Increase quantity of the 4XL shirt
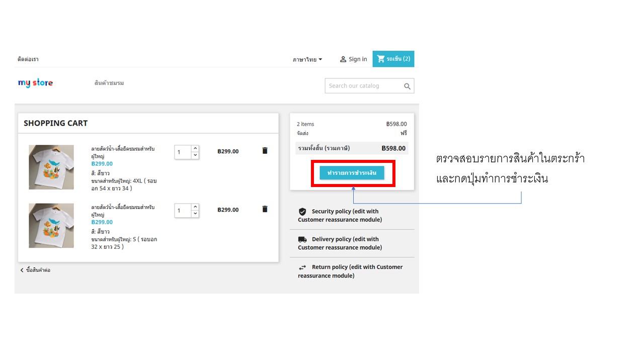Viewport: 644px width, 362px height. [x=195, y=148]
